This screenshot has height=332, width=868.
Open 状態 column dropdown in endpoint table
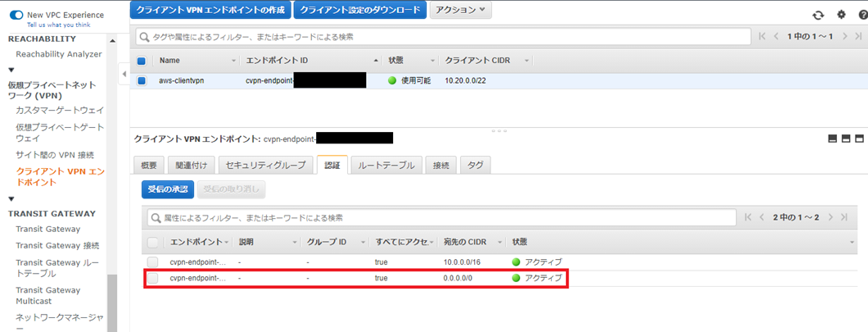432,61
